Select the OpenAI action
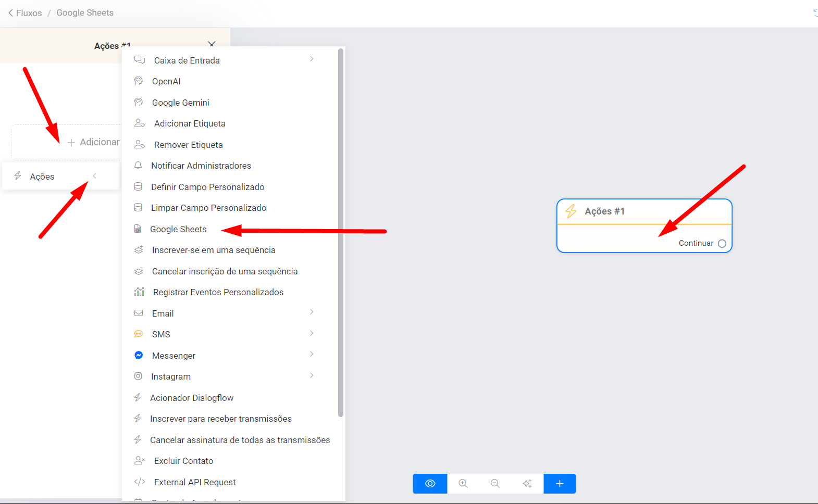 click(166, 82)
